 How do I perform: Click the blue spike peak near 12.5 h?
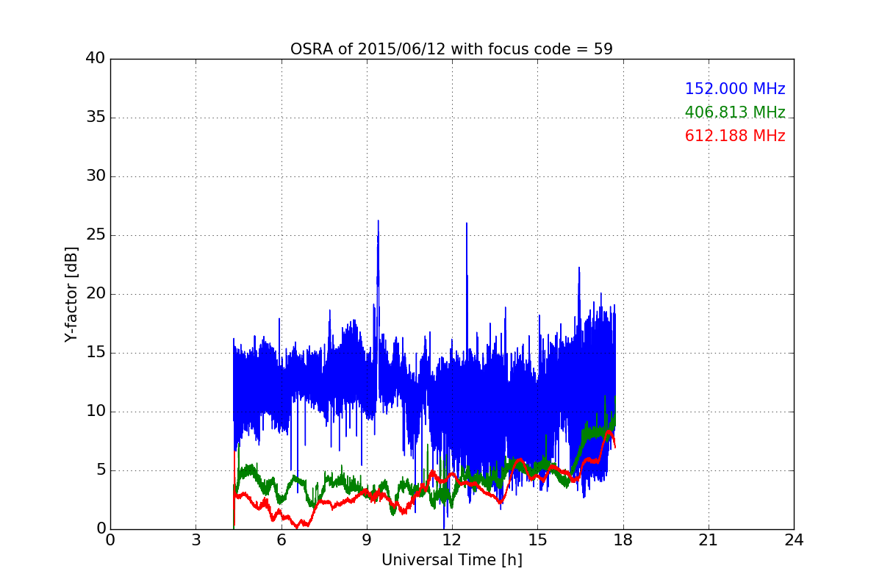coord(466,224)
